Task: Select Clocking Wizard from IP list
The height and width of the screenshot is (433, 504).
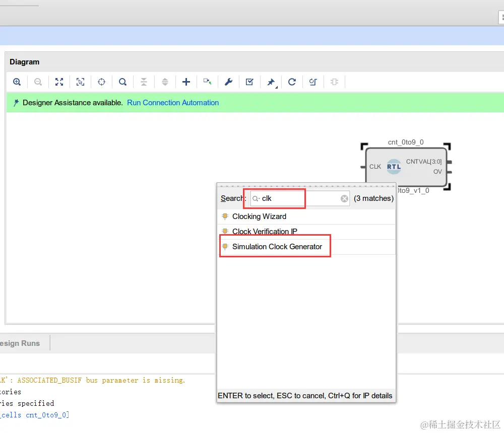Action: 306,216
